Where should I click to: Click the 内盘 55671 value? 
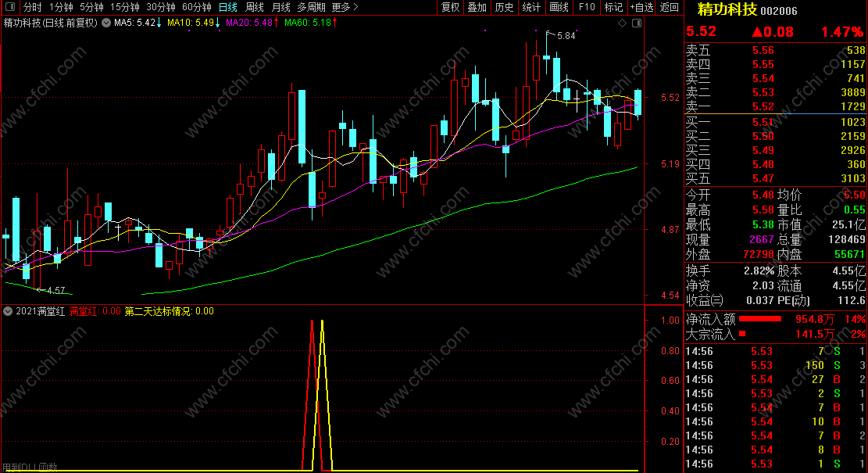coord(849,254)
